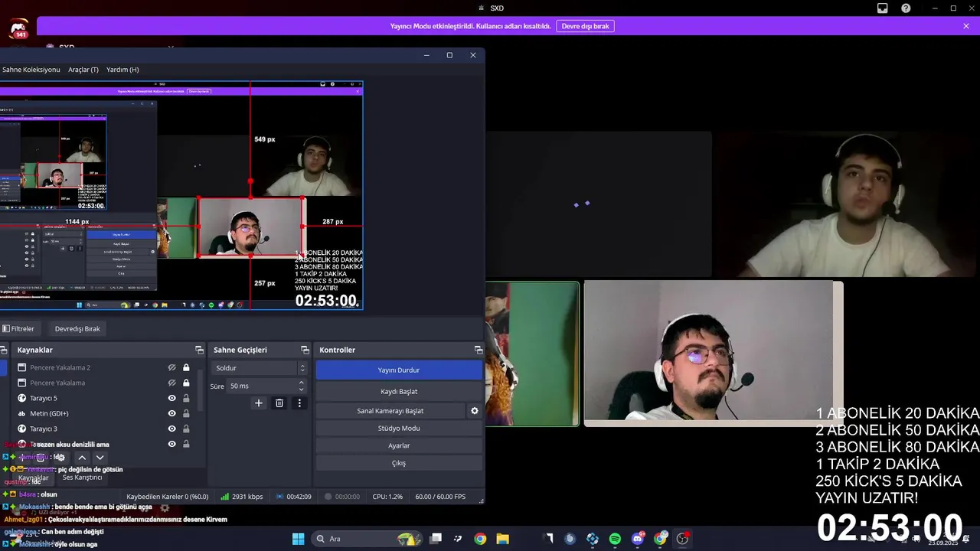
Task: Click the OBS preview canvas
Action: (x=181, y=195)
